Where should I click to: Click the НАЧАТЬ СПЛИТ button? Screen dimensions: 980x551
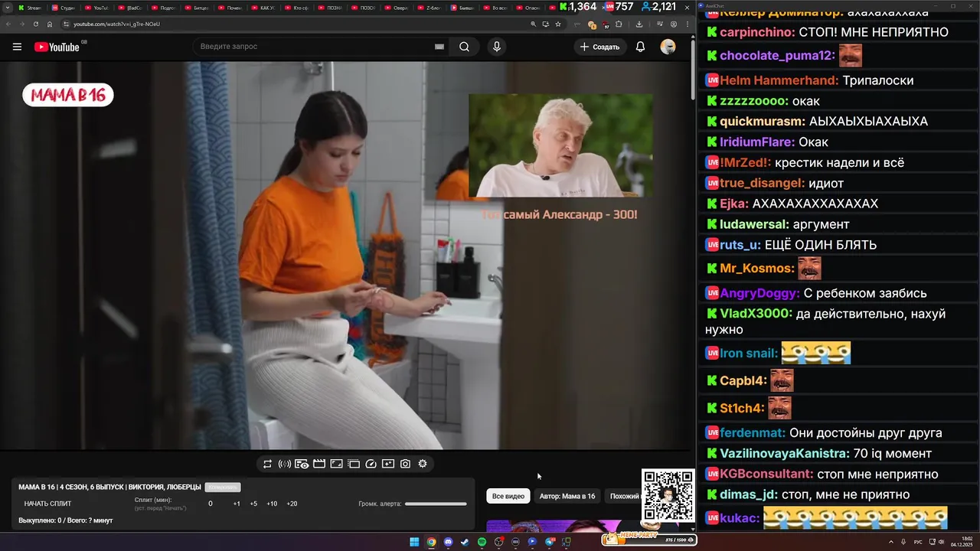tap(47, 504)
